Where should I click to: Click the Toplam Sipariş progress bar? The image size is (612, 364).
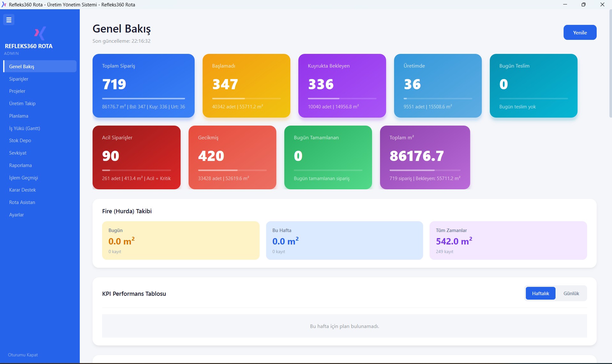143,98
